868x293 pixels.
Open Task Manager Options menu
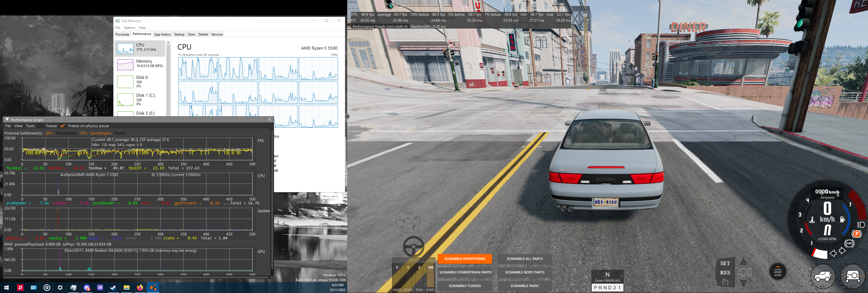[129, 28]
